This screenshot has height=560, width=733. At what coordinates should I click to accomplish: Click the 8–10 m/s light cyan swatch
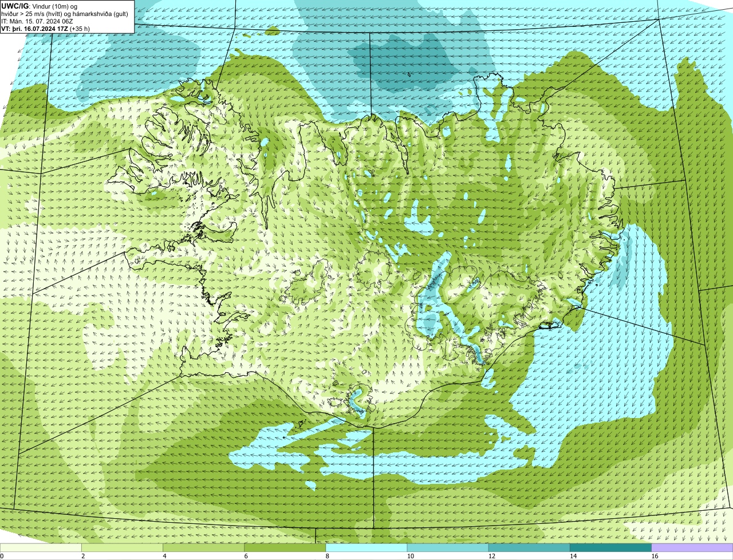click(x=366, y=547)
